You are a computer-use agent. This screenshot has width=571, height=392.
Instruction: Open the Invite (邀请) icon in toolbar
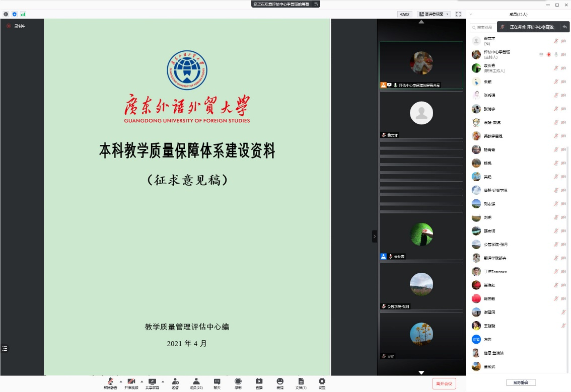point(175,382)
